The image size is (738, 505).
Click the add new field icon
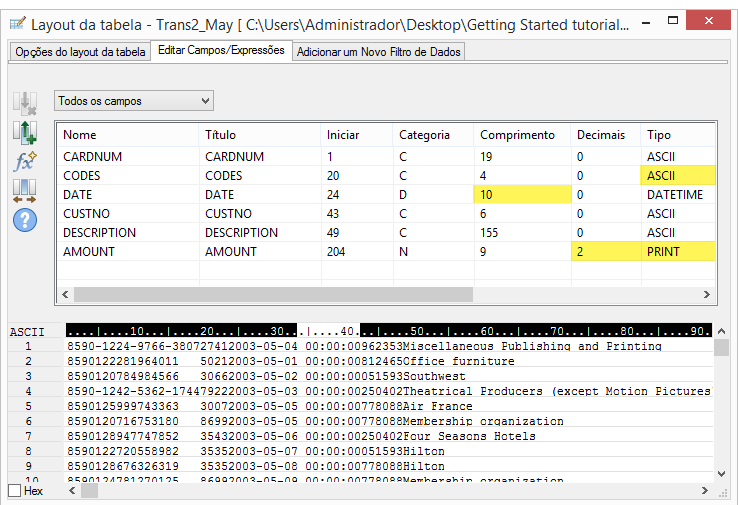24,131
